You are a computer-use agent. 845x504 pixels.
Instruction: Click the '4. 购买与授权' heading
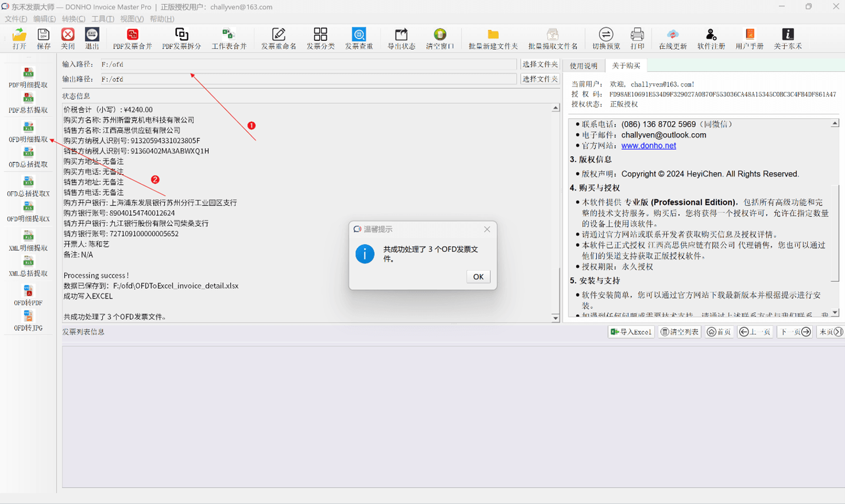coord(595,188)
